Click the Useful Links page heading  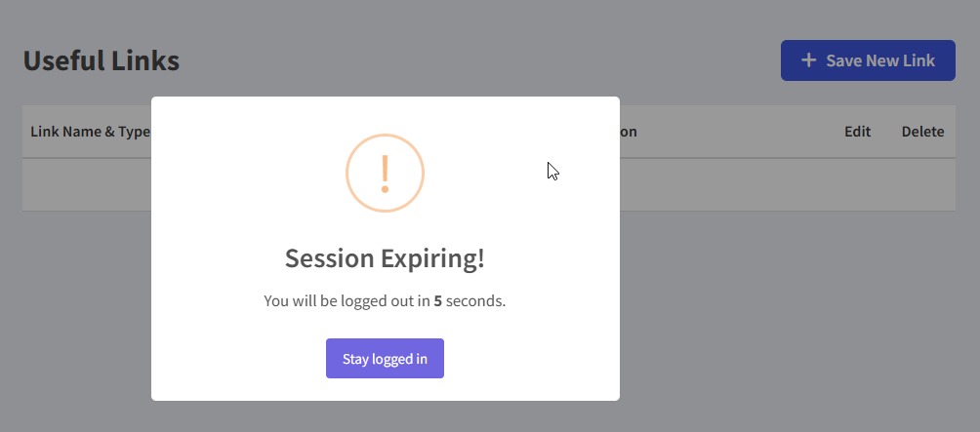pos(102,60)
